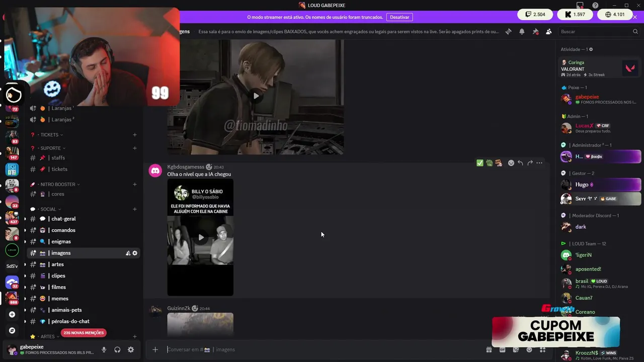Viewport: 644px width, 362px height.
Task: Mute the microphone in the user panel
Action: (104, 349)
